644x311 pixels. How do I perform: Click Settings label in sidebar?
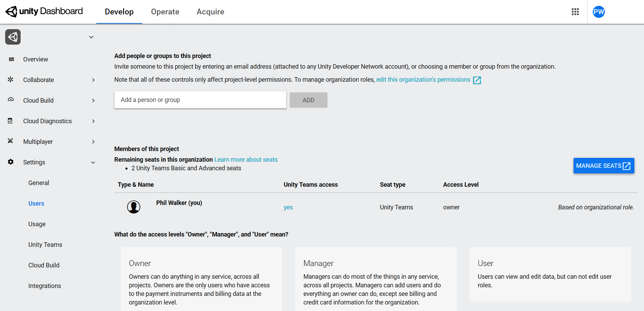[34, 162]
